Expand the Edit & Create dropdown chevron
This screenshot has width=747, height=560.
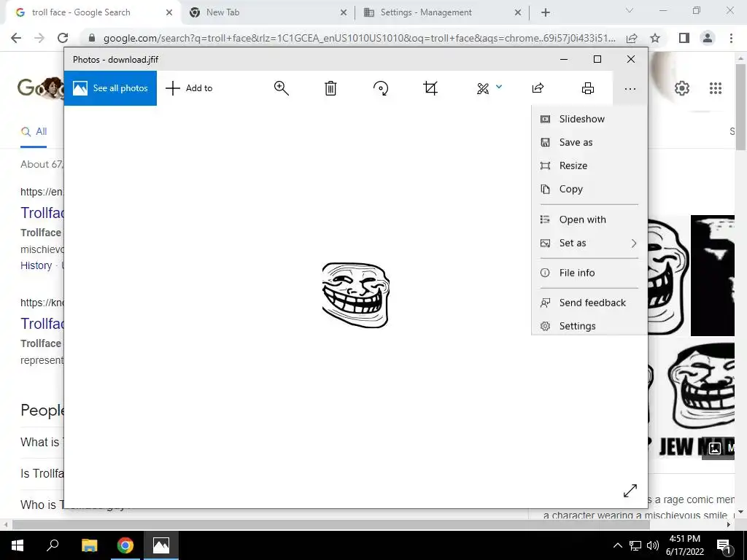(x=499, y=87)
